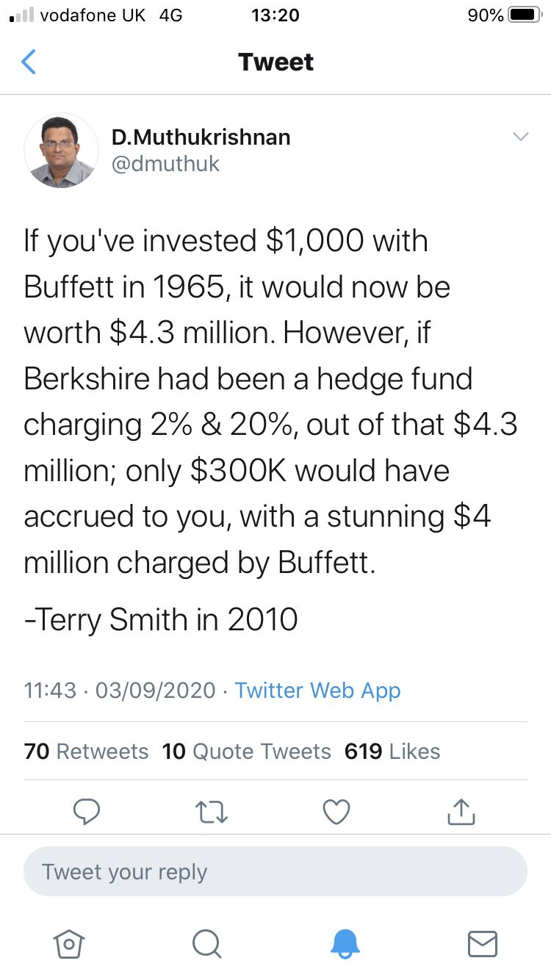
Task: Open the Search tab
Action: pos(206,943)
